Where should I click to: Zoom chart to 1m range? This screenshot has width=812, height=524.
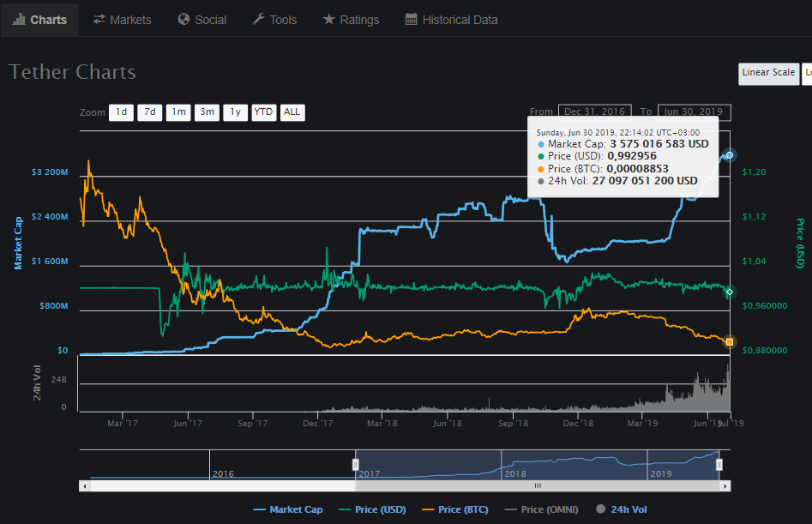point(178,112)
